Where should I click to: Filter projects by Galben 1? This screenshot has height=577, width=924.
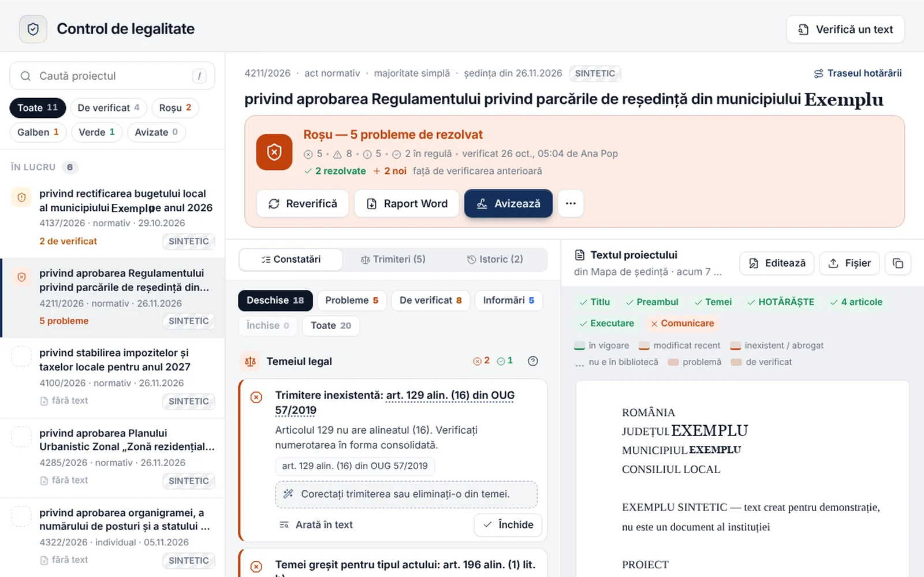pos(38,132)
